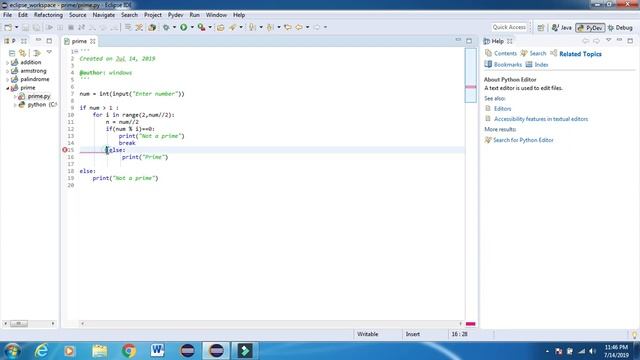
Task: Open Microsoft Word from the taskbar
Action: 157,351
